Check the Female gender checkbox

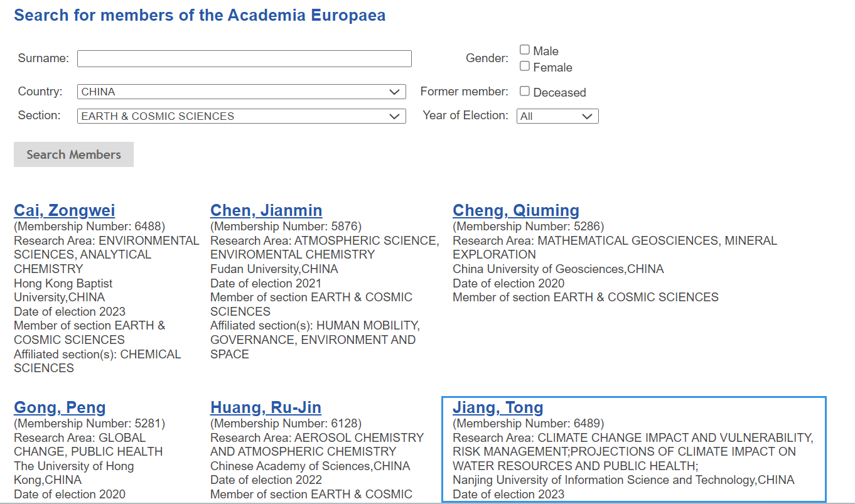(x=525, y=67)
